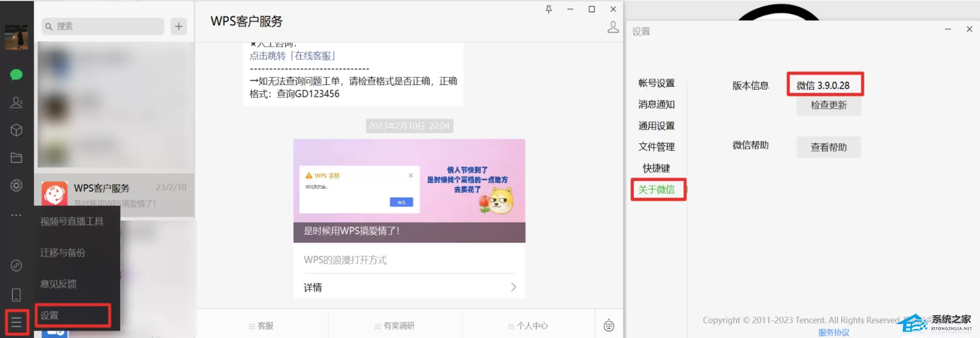Switch to 通用设置 in settings
Image resolution: width=980 pixels, height=338 pixels.
point(656,125)
